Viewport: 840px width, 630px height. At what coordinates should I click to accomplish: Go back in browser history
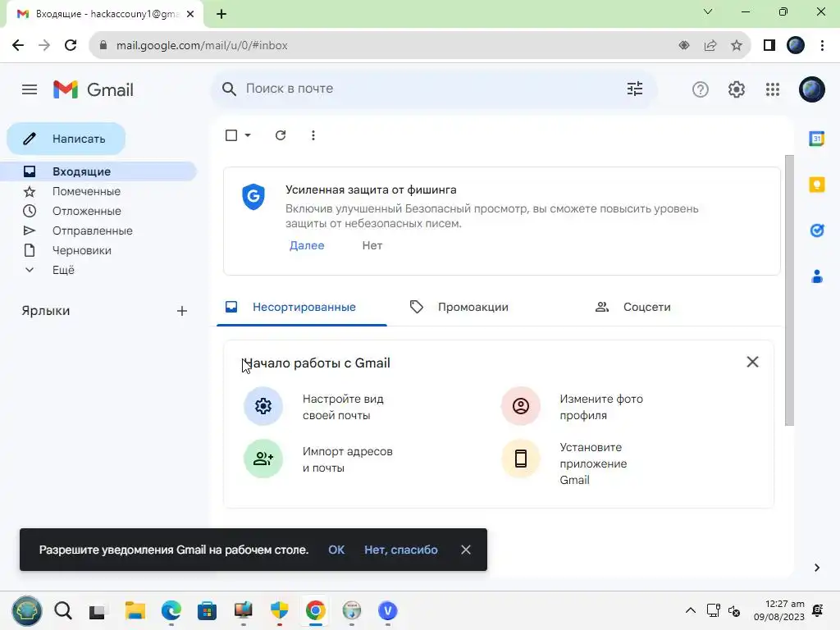[18, 45]
